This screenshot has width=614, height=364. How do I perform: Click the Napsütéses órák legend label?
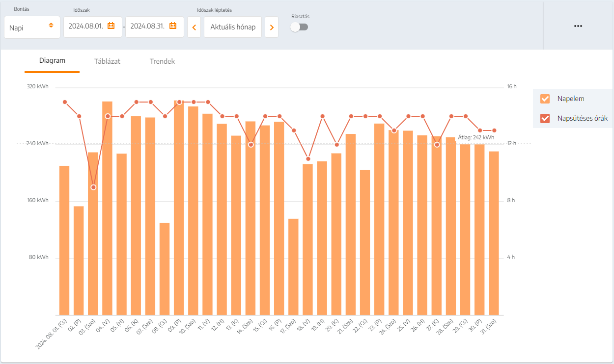pos(583,118)
